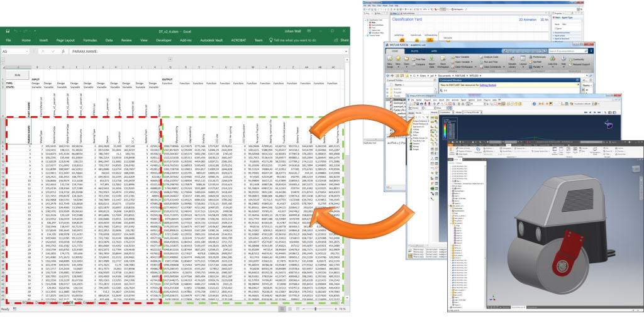Screen dimensions: 644x328
Task: Switch to the APPS tab in MATLAB
Action: pyautogui.click(x=434, y=51)
